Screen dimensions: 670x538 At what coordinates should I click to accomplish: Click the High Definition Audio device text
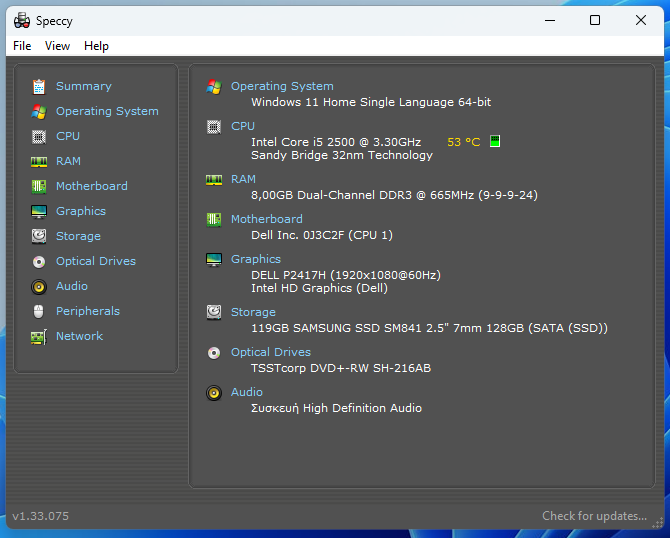pos(336,409)
